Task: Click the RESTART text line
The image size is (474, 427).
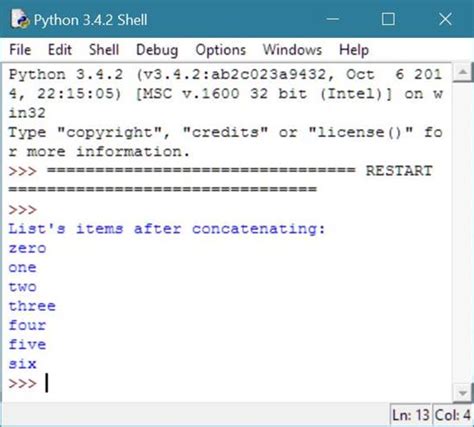Action: tap(399, 171)
